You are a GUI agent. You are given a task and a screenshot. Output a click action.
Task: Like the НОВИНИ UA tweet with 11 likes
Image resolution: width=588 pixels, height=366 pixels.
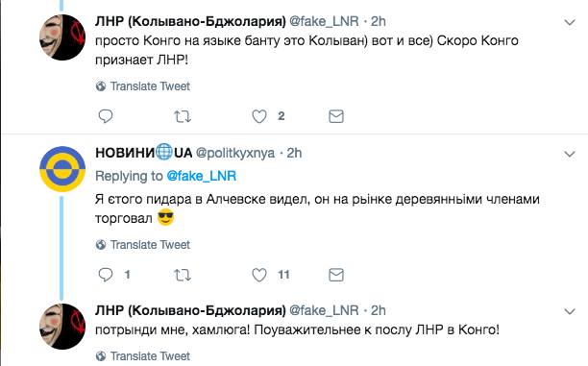point(259,275)
